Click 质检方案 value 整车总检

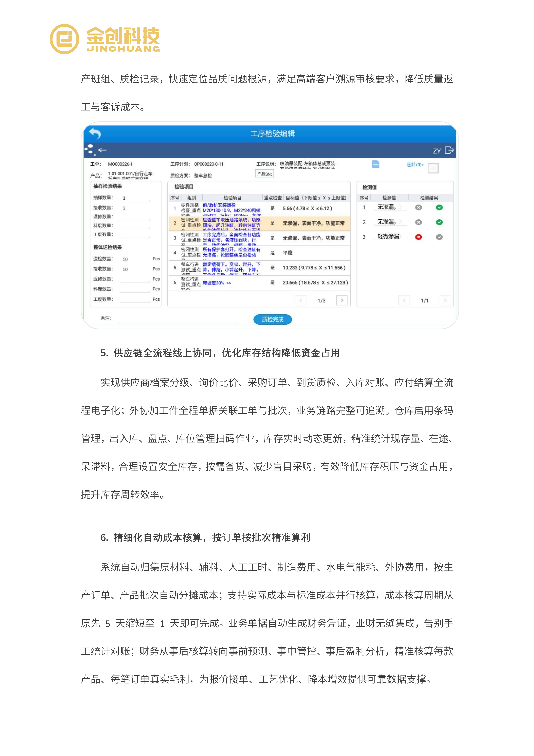(203, 175)
